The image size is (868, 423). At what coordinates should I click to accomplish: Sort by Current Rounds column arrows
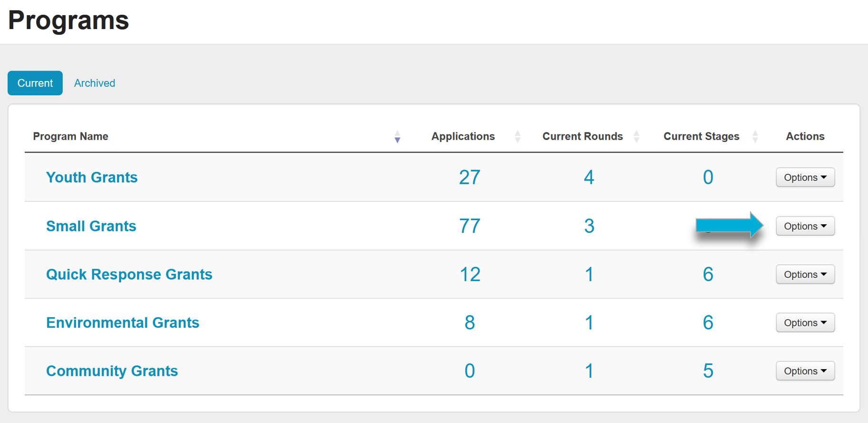[637, 137]
